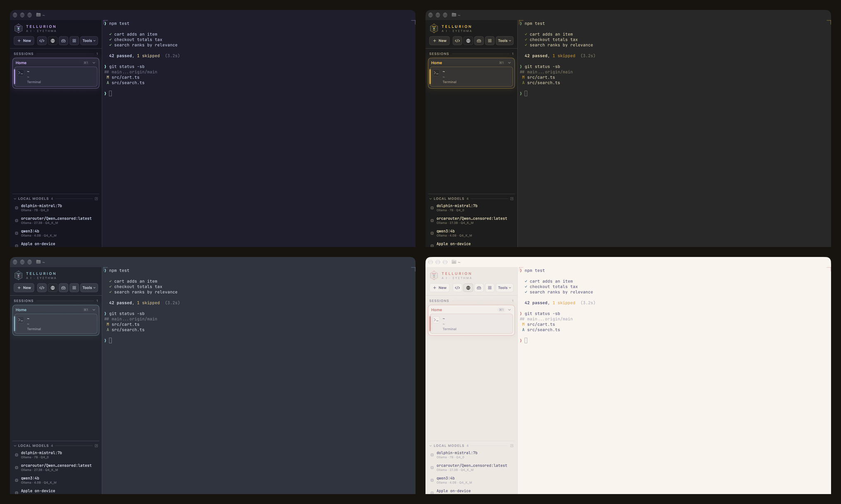Click the New button in the purple-accent window
This screenshot has width=841, height=504.
pyautogui.click(x=24, y=41)
